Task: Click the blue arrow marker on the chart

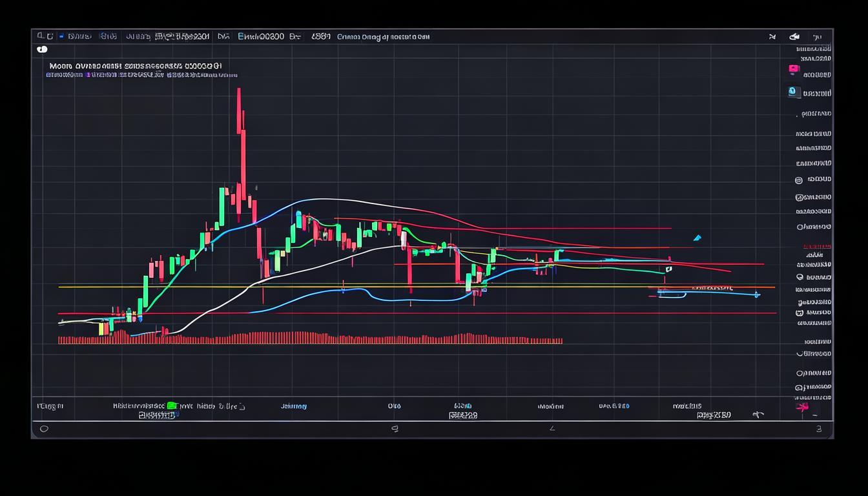Action: [696, 238]
